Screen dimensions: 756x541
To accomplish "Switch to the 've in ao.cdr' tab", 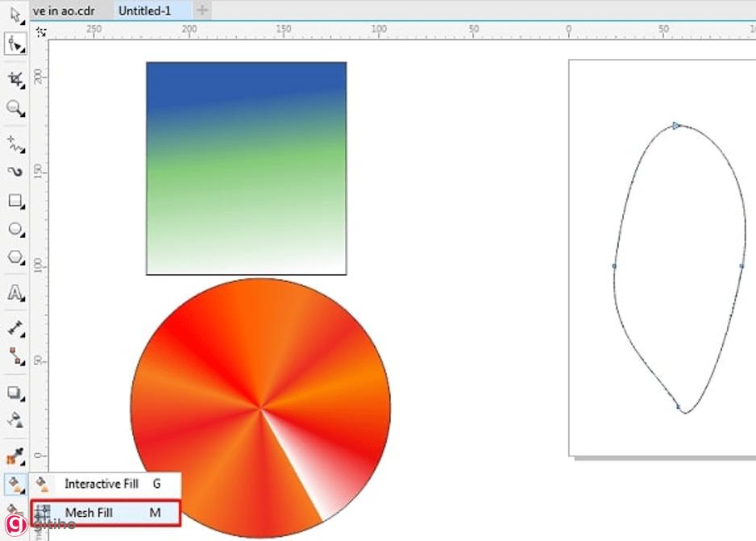I will pyautogui.click(x=64, y=11).
